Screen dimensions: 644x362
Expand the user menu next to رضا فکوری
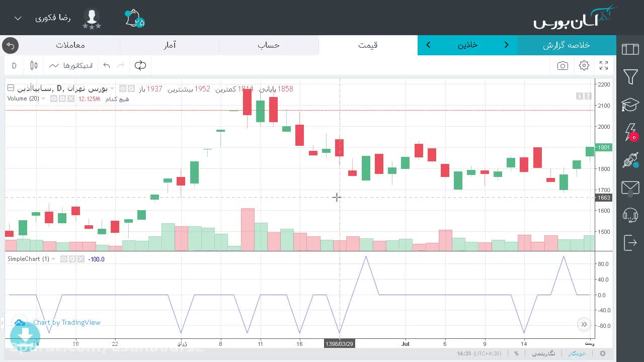click(18, 18)
